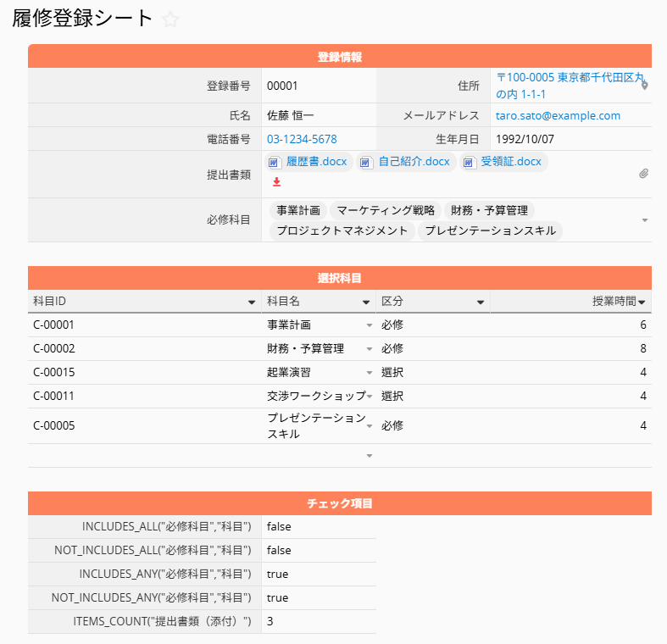Click the map pin icon beside address

[644, 86]
